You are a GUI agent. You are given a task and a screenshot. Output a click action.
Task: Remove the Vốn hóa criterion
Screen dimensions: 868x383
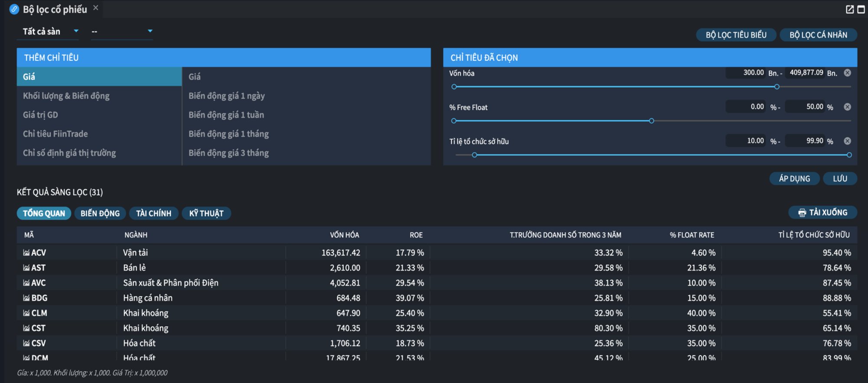[847, 73]
